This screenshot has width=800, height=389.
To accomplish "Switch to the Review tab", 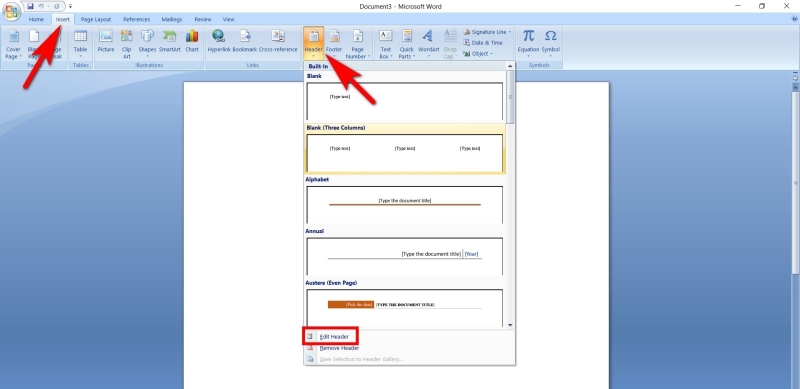I will (203, 19).
